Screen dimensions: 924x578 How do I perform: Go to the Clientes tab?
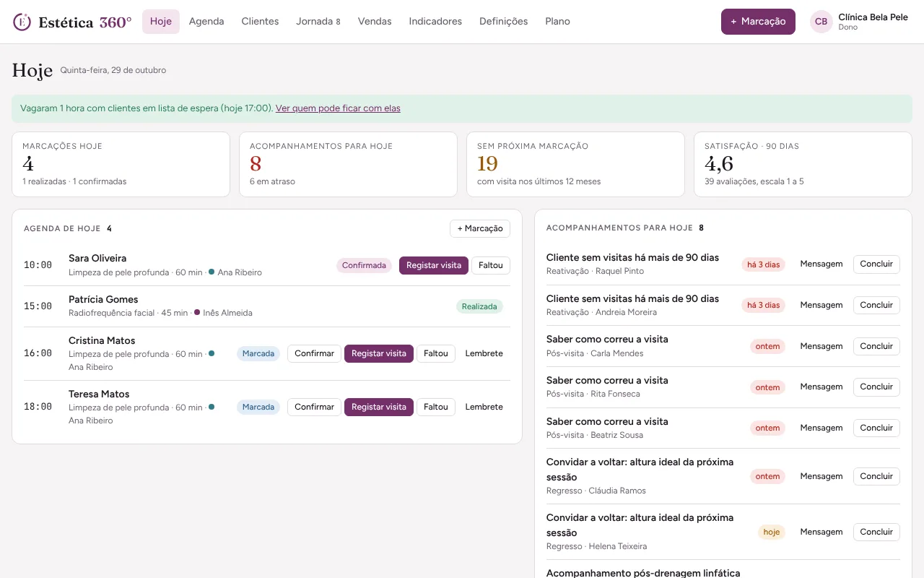tap(260, 22)
